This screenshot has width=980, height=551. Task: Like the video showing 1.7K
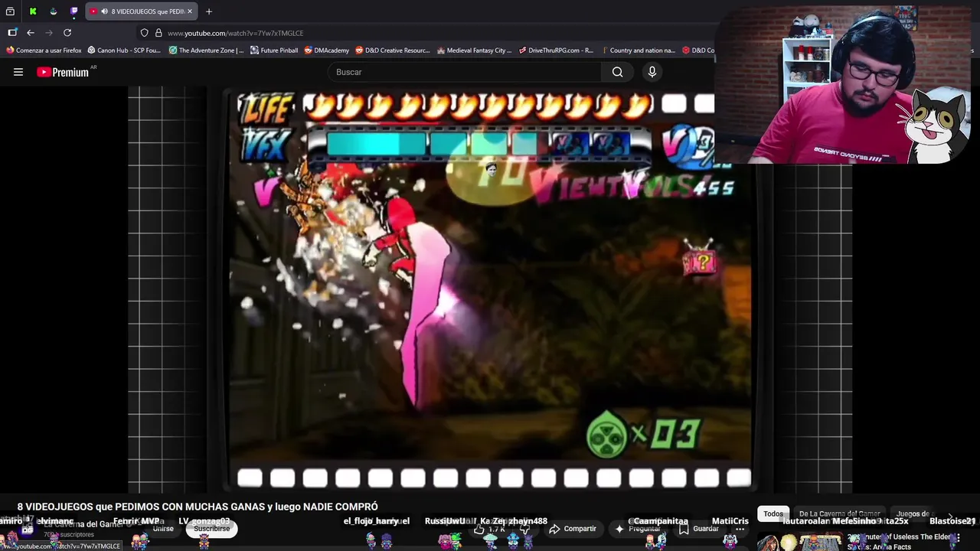coord(489,529)
